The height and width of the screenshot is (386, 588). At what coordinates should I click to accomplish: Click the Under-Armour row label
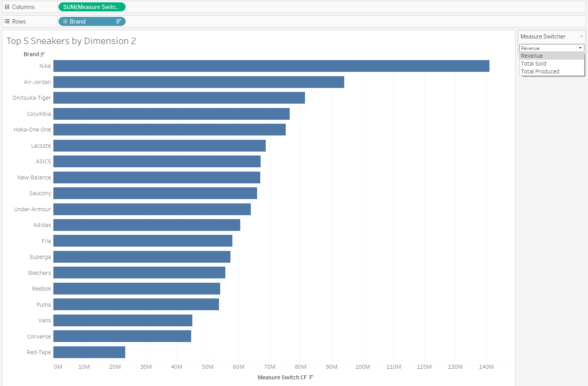pyautogui.click(x=33, y=209)
